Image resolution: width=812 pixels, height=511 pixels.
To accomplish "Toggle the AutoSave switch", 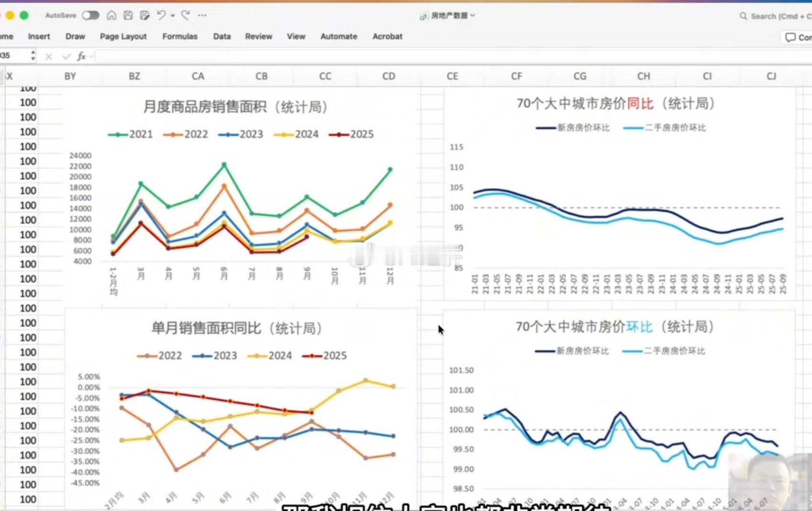I will coord(90,15).
